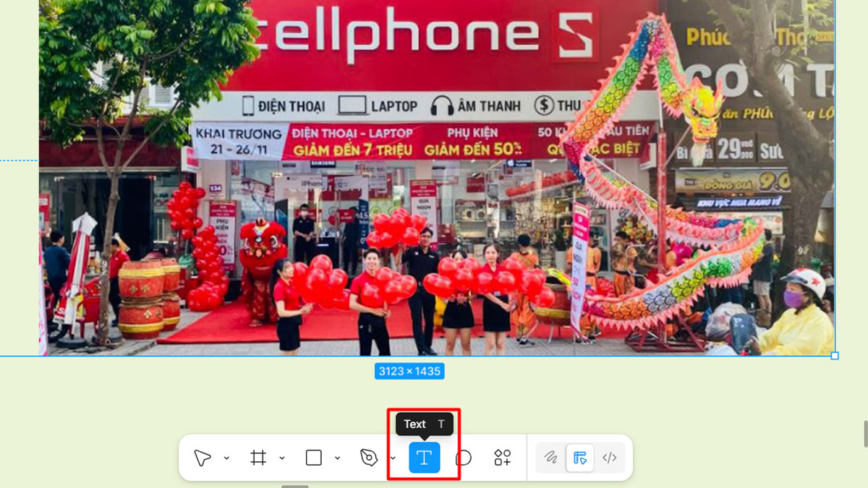
Task: Select the Frame tool
Action: (258, 458)
